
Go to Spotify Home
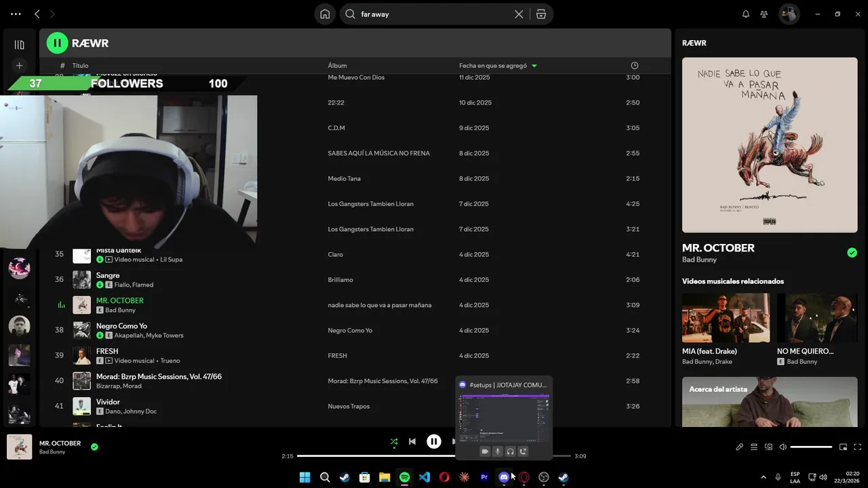tap(325, 14)
